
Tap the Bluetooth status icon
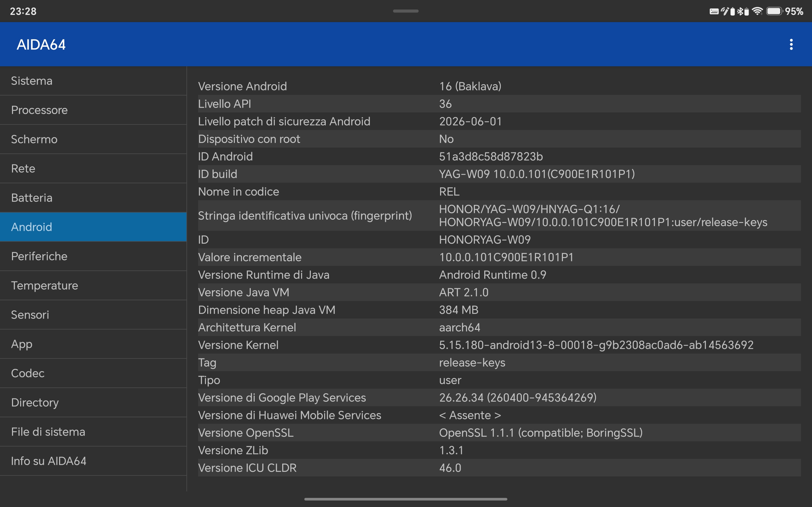click(740, 11)
